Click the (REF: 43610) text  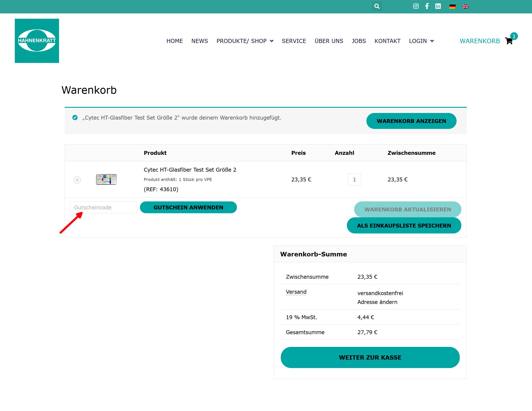click(x=161, y=189)
